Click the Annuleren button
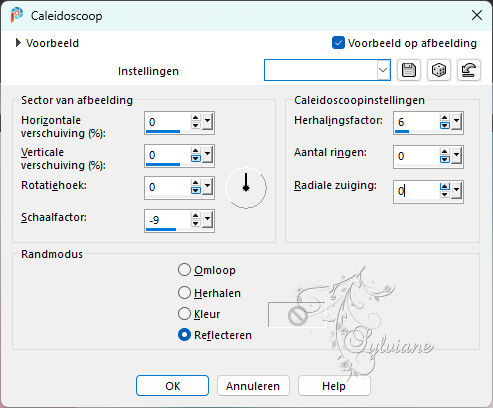493x408 pixels. point(253,386)
